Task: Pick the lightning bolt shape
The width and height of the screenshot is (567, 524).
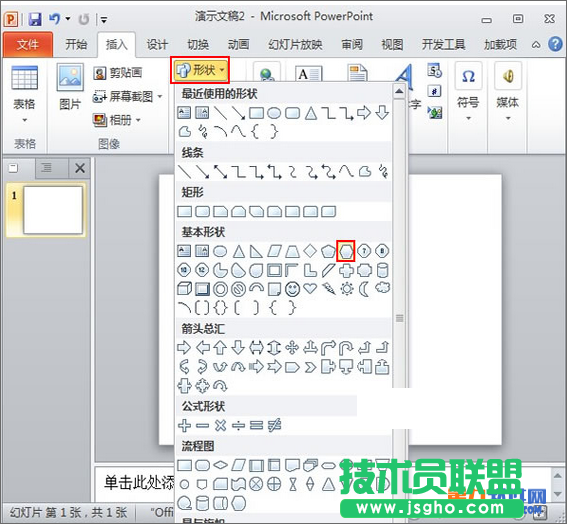Action: coord(328,289)
